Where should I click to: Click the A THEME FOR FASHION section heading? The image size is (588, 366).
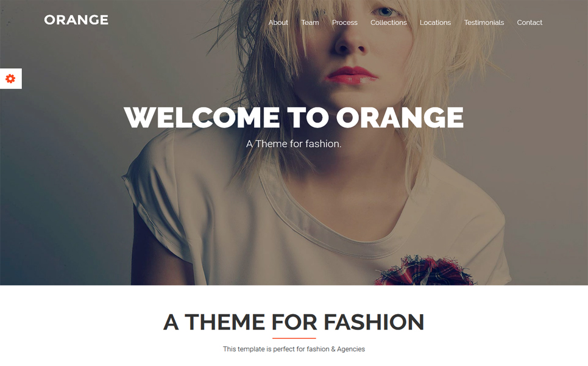coord(294,322)
